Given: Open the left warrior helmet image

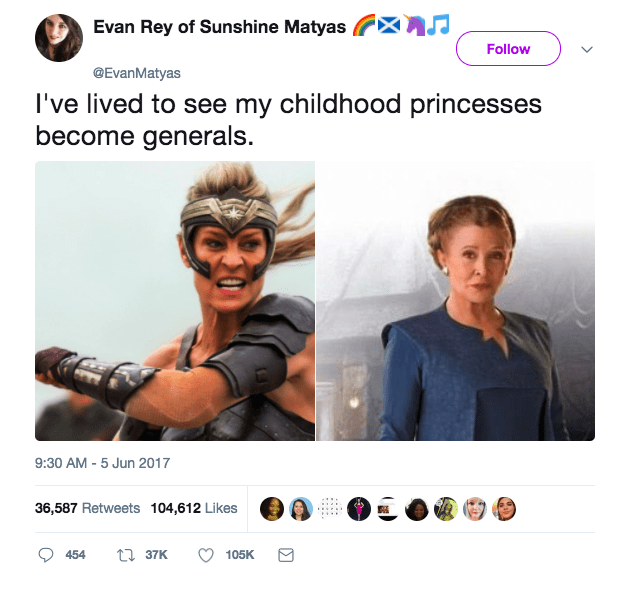Looking at the screenshot, I should (175, 300).
